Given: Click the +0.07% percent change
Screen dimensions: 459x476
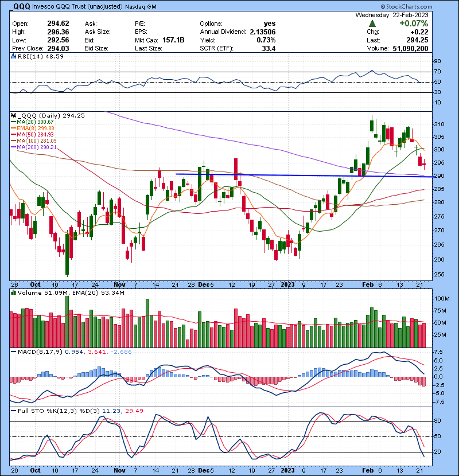Looking at the screenshot, I should pos(414,24).
